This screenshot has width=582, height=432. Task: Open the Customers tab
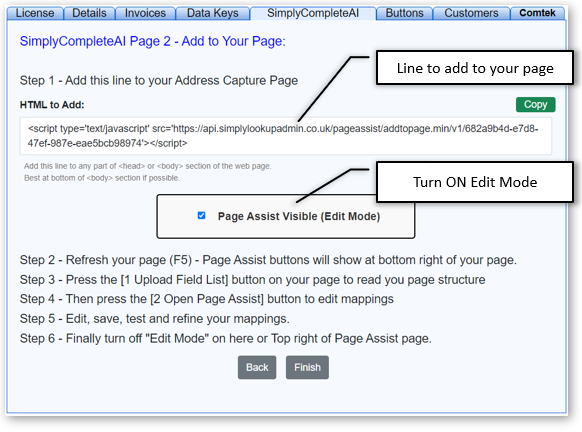click(471, 13)
